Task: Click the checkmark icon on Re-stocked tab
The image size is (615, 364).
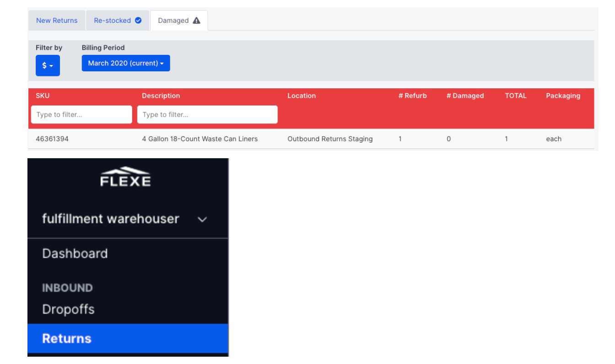Action: click(x=138, y=20)
